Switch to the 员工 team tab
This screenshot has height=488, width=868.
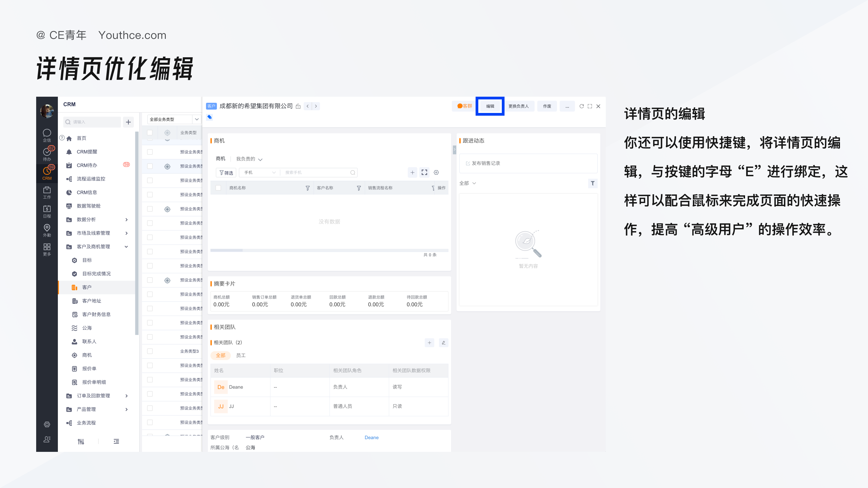pyautogui.click(x=241, y=355)
